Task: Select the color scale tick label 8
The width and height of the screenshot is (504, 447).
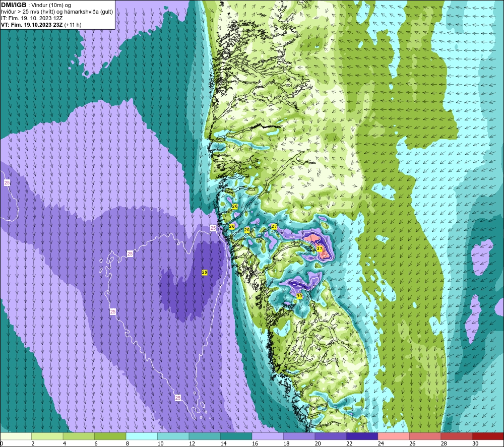Action: tap(128, 443)
